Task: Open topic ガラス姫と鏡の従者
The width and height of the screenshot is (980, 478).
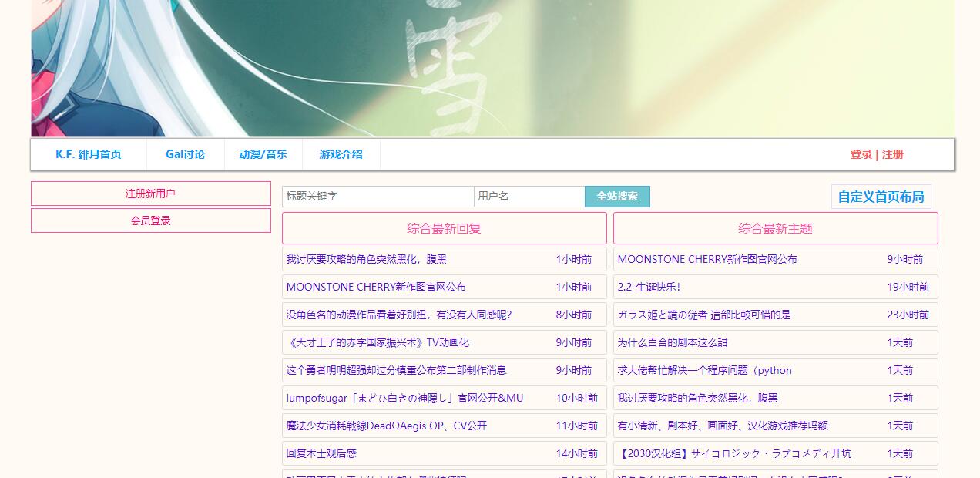Action: 703,315
